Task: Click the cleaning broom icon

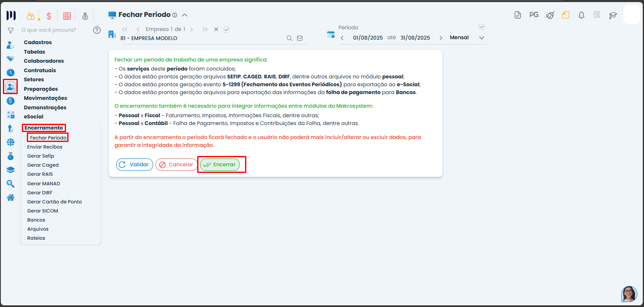Action: coord(550,15)
